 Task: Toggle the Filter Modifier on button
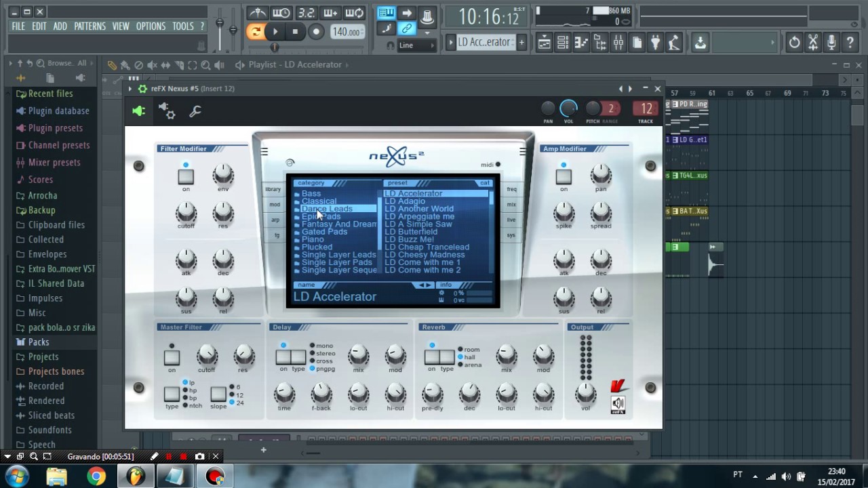(186, 177)
